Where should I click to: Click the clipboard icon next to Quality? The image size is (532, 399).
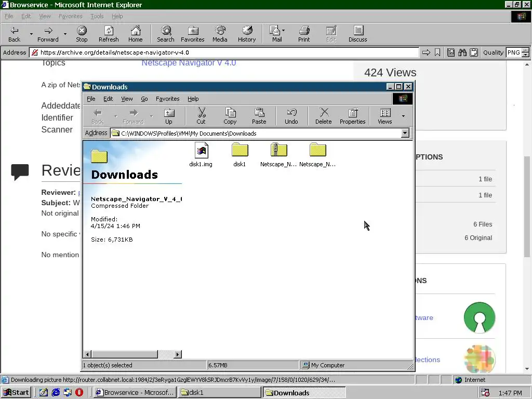tap(474, 52)
